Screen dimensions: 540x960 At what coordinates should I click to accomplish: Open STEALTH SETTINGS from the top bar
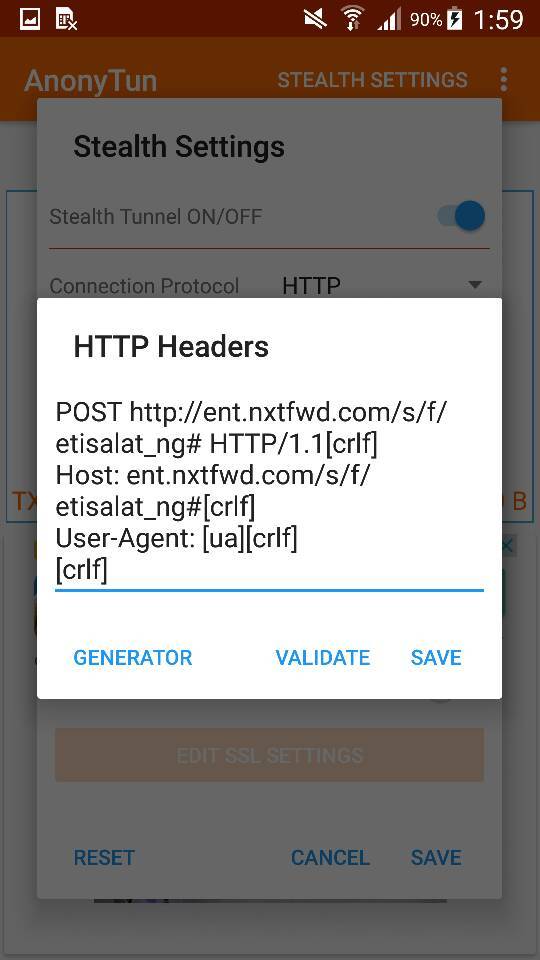(x=372, y=80)
